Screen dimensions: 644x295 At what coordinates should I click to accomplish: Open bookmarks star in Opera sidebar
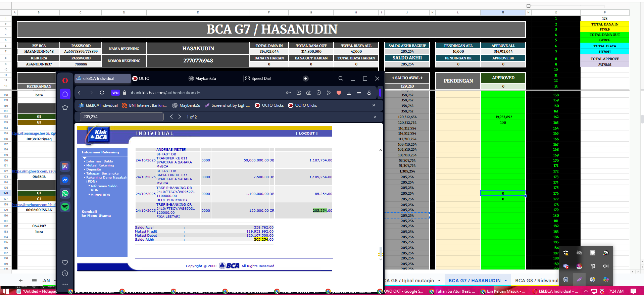tap(65, 107)
